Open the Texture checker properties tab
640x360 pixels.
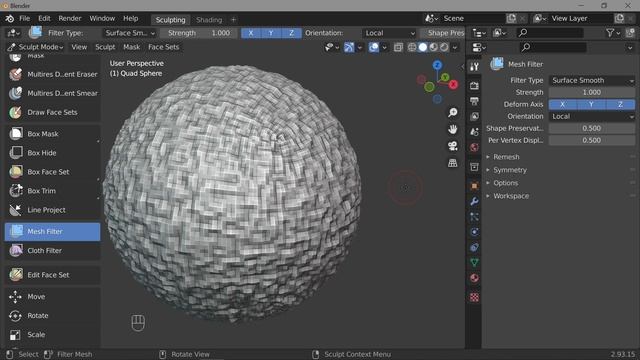click(x=474, y=297)
